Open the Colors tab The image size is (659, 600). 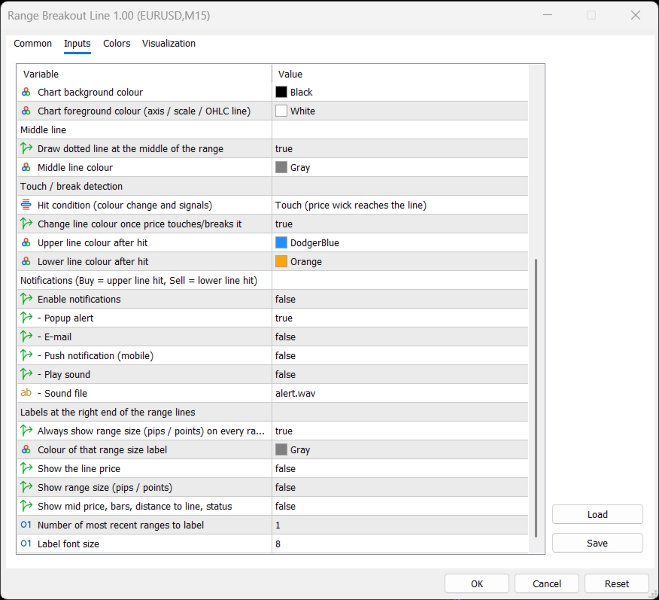click(x=116, y=43)
